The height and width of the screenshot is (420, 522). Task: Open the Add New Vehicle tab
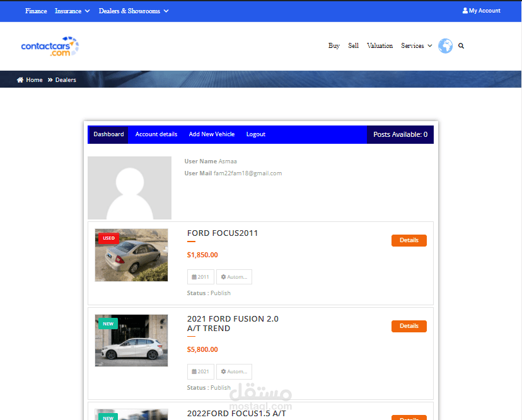(x=211, y=134)
